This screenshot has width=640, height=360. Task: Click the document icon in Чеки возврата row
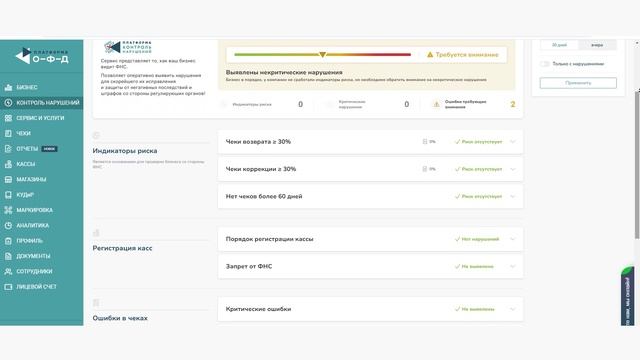pyautogui.click(x=425, y=142)
